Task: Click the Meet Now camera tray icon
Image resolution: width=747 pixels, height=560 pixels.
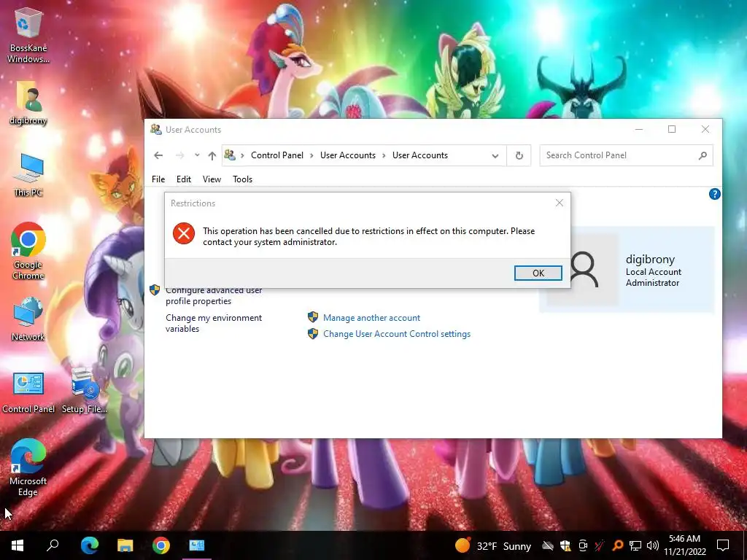Action: point(583,545)
